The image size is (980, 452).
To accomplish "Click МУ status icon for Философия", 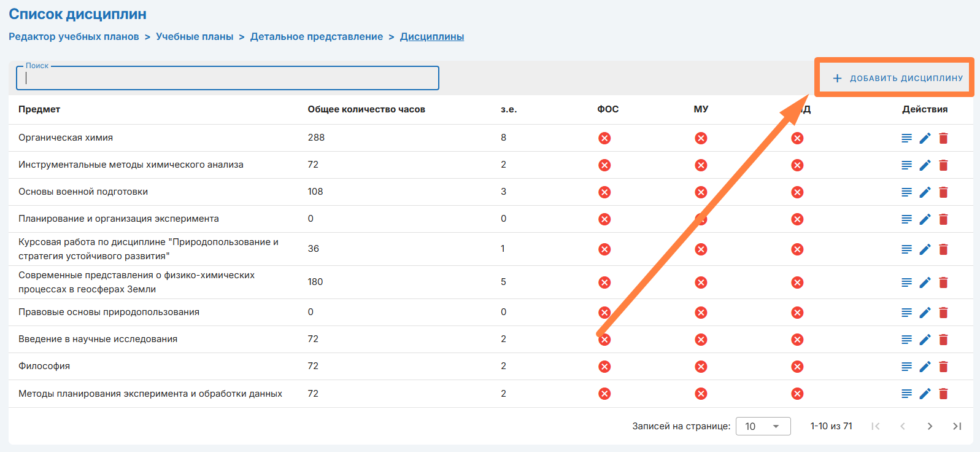I will [701, 367].
